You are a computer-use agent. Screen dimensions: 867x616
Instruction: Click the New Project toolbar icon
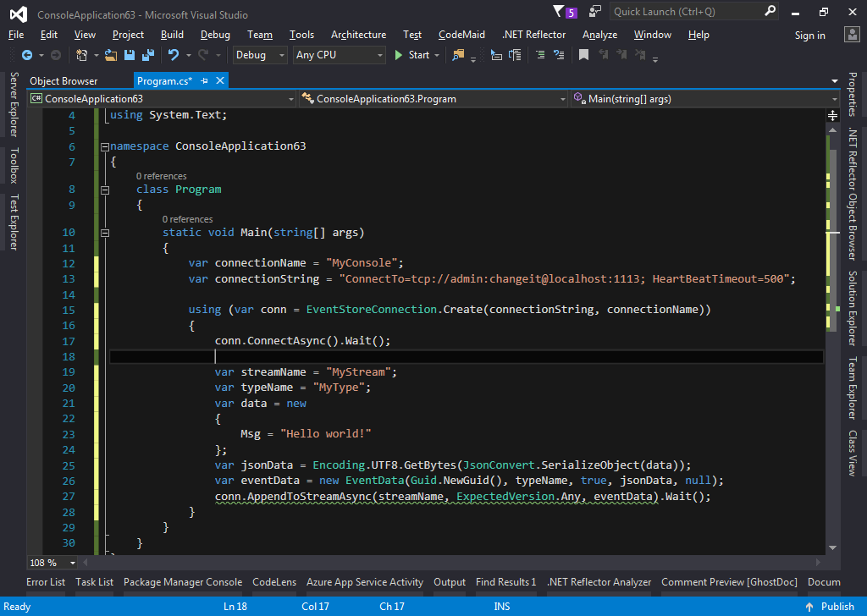click(82, 55)
